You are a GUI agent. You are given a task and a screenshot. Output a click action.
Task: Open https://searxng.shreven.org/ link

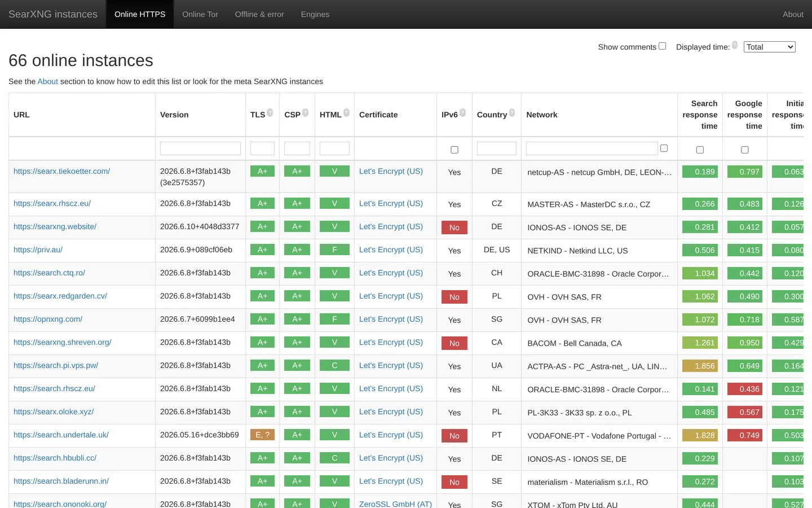tap(63, 342)
